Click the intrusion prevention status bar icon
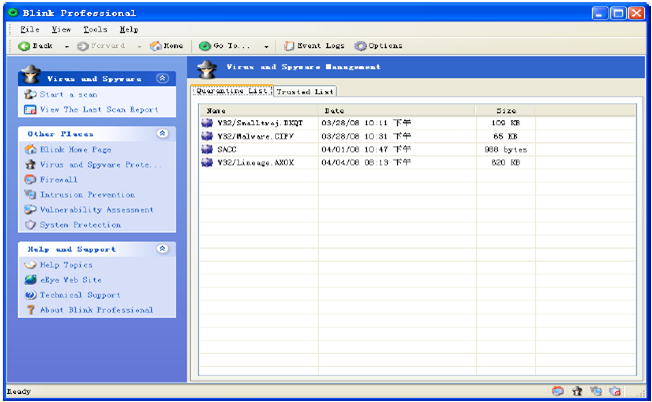Viewport: 652px width, 402px height. pyautogui.click(x=596, y=391)
